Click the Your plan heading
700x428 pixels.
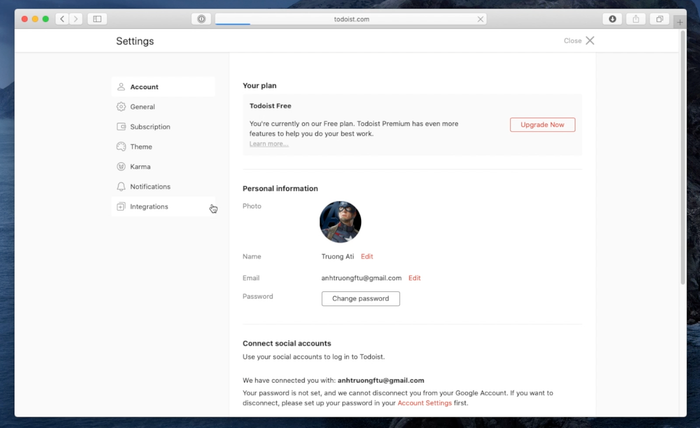(x=259, y=85)
